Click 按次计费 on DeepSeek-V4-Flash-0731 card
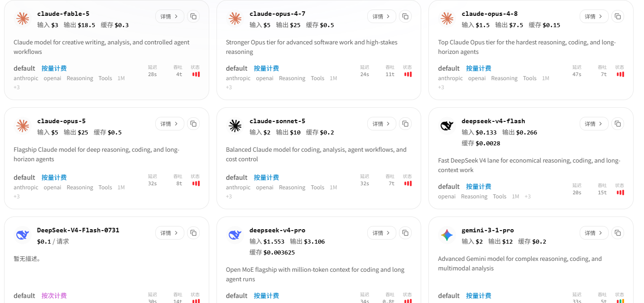The height and width of the screenshot is (303, 644). [x=54, y=296]
